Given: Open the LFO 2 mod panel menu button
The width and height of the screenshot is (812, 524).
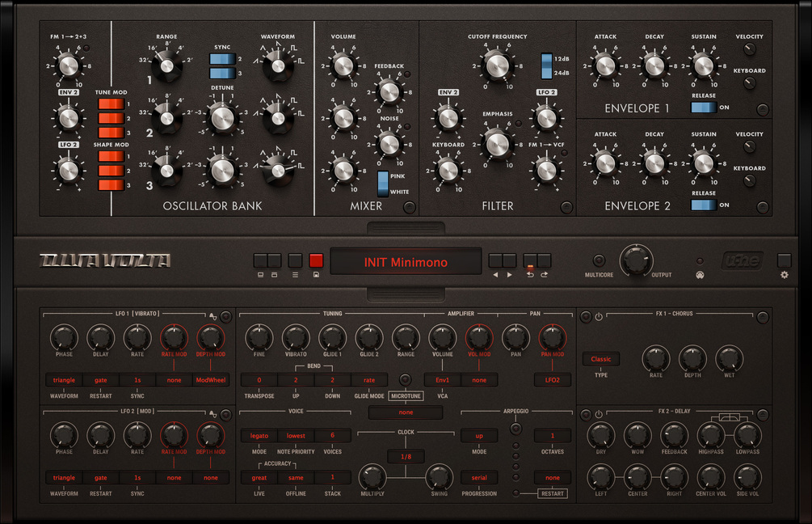Looking at the screenshot, I should coord(225,415).
